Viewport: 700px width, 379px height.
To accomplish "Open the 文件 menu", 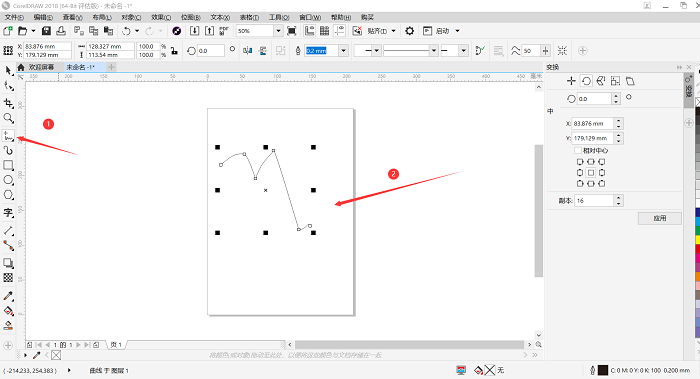I will pos(14,17).
